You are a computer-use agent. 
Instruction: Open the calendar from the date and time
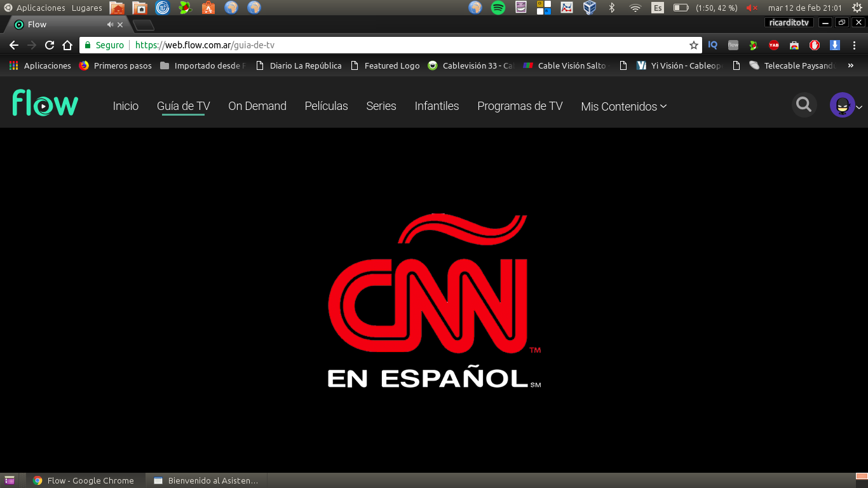click(805, 8)
